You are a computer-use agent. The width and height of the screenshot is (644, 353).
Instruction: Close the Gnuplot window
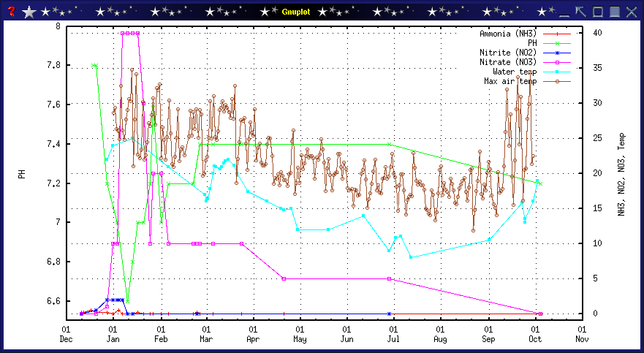coord(632,12)
